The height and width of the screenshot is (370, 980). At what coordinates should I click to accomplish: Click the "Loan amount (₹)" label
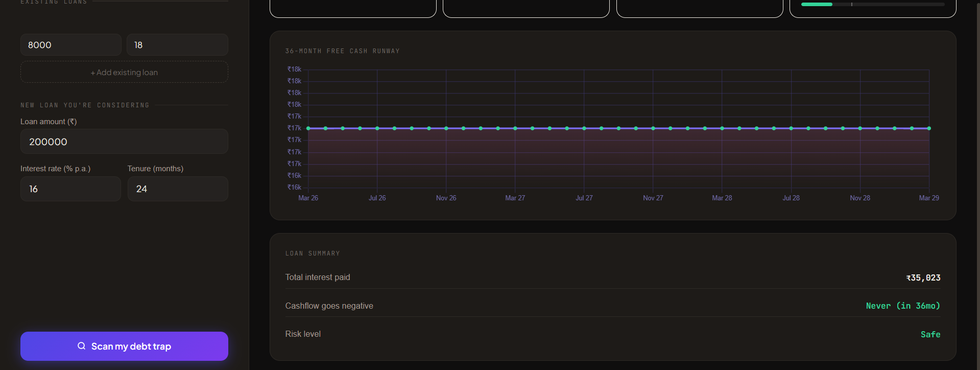pyautogui.click(x=49, y=122)
